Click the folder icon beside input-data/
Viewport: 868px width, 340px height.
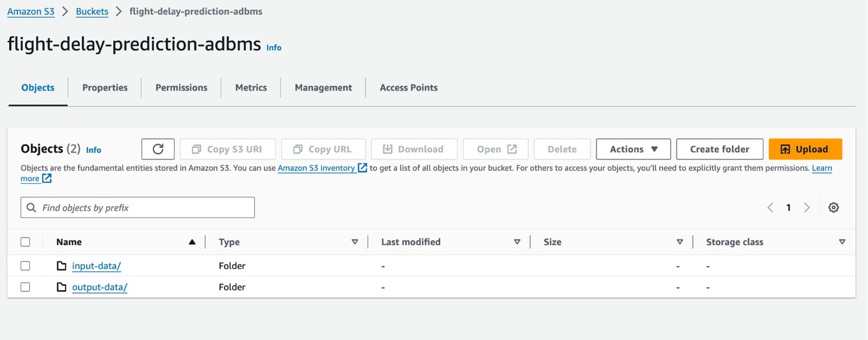click(x=62, y=266)
